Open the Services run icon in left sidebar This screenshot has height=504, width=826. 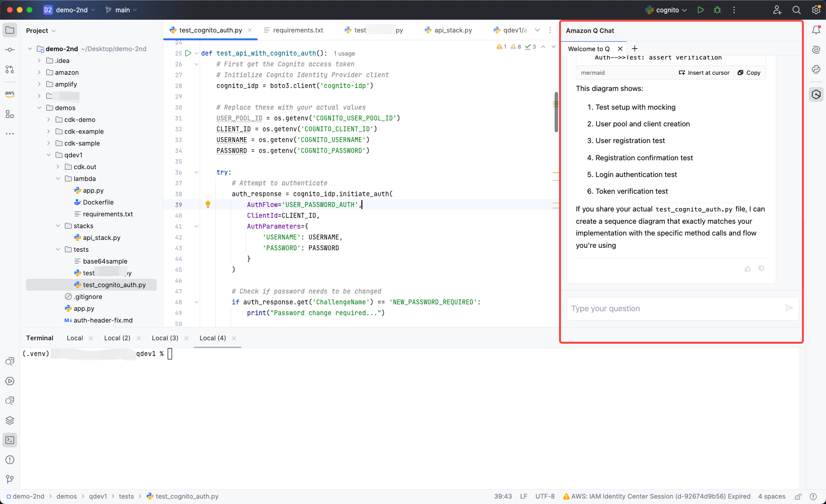(x=10, y=381)
